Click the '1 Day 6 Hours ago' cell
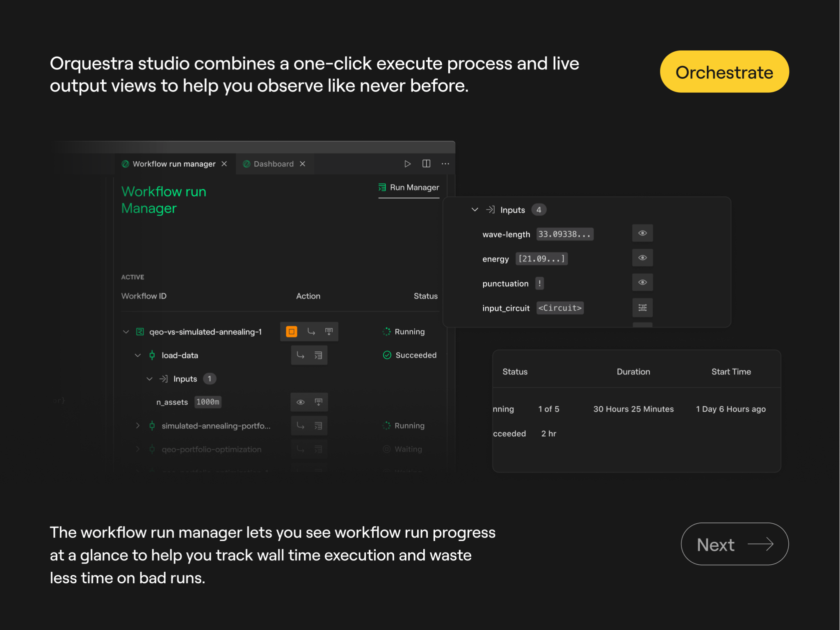 (x=731, y=409)
